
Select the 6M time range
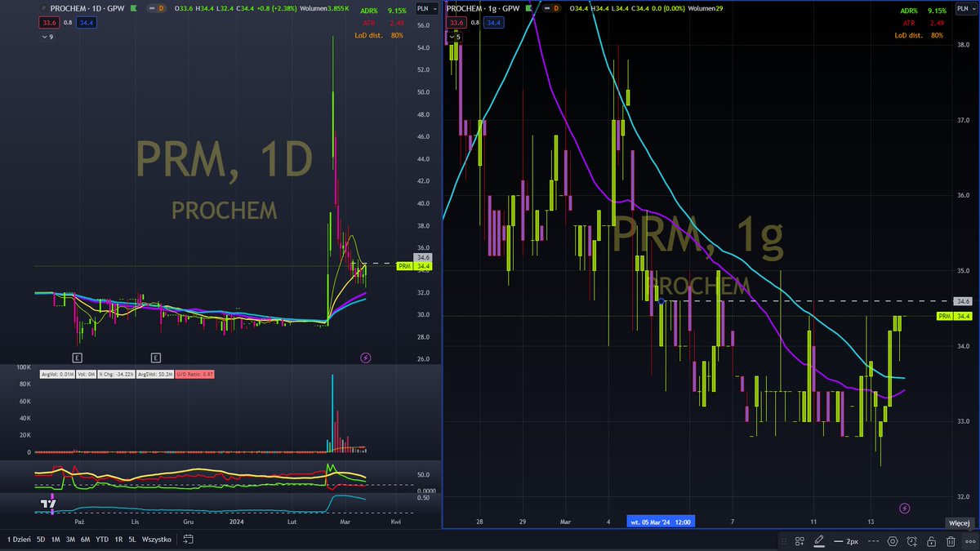click(x=85, y=540)
